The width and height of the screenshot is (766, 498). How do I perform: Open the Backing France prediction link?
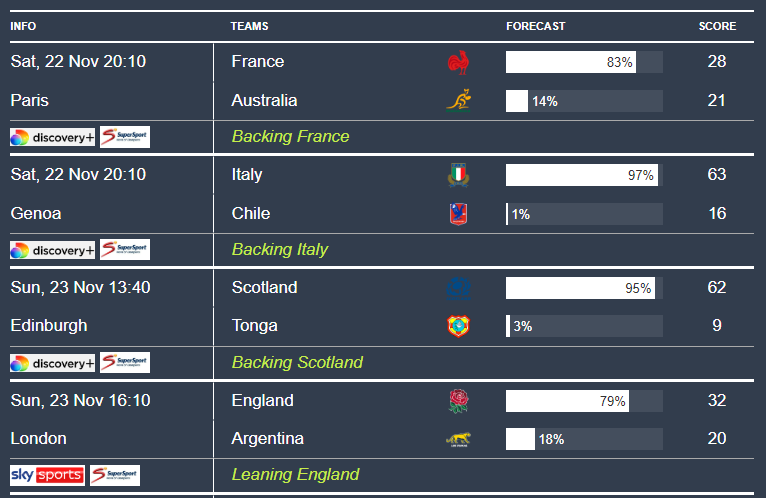click(x=290, y=137)
